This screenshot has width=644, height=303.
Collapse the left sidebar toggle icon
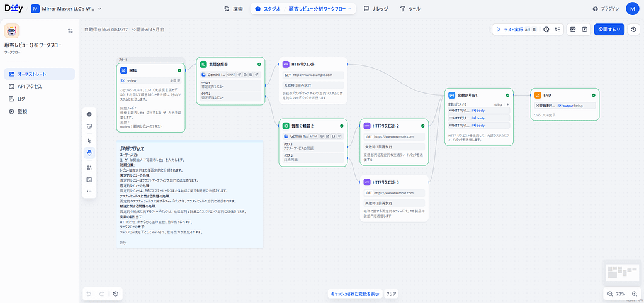click(x=71, y=30)
